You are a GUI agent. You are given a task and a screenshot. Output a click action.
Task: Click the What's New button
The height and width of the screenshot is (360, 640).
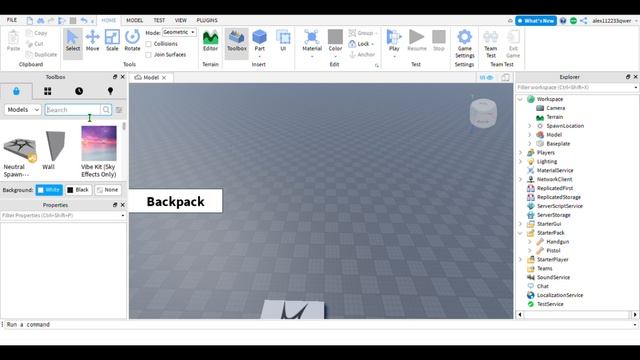536,20
